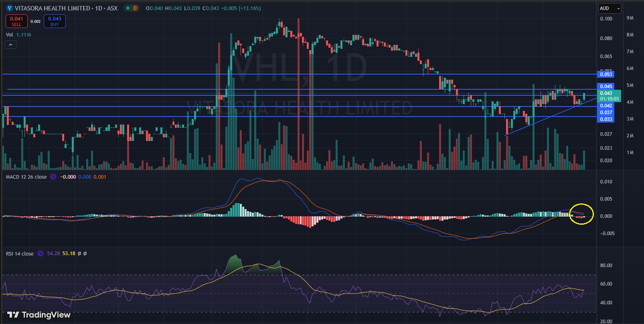The image size is (644, 324).
Task: Collapse the indicator legend with the chevron
Action: pos(11,44)
